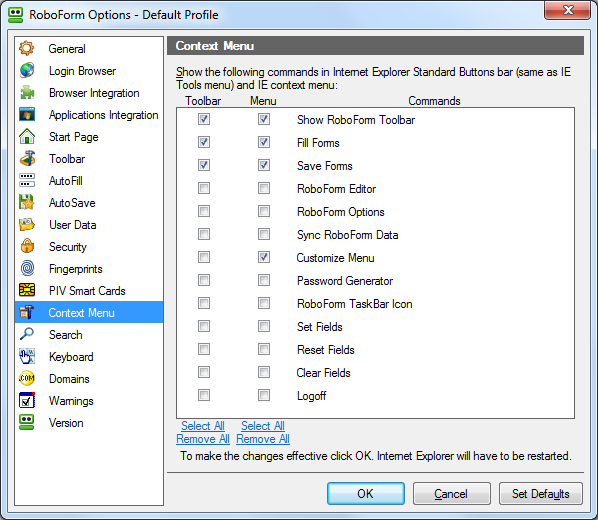
Task: Click the Warnings checkmark icon
Action: pyautogui.click(x=27, y=401)
